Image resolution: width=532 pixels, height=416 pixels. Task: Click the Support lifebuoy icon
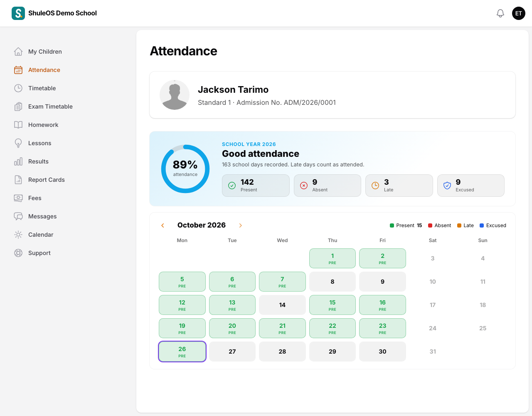18,253
